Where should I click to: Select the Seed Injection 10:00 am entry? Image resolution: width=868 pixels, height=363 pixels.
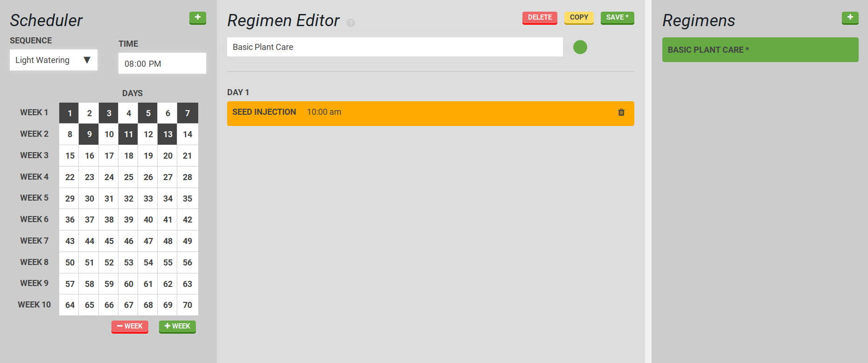420,113
